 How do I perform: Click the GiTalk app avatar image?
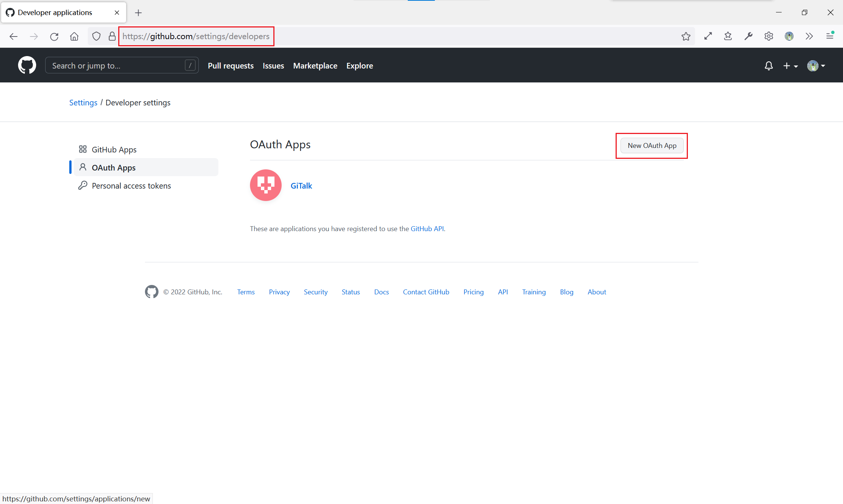point(265,185)
